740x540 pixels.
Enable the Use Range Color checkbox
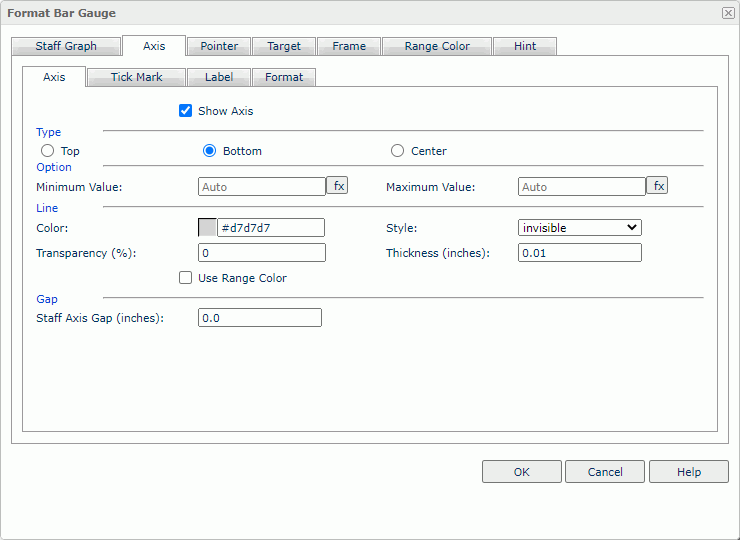click(x=185, y=278)
